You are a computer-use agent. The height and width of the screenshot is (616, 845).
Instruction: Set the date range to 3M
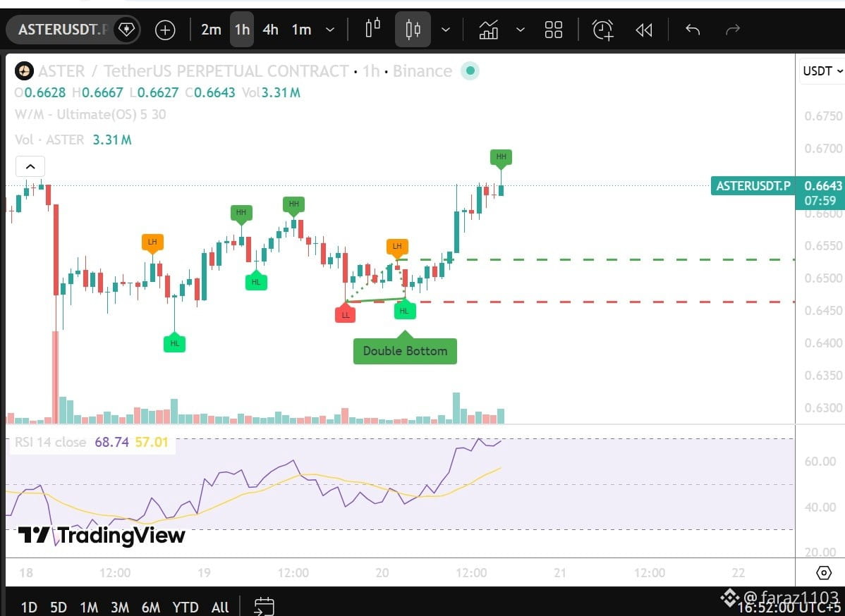(x=120, y=607)
